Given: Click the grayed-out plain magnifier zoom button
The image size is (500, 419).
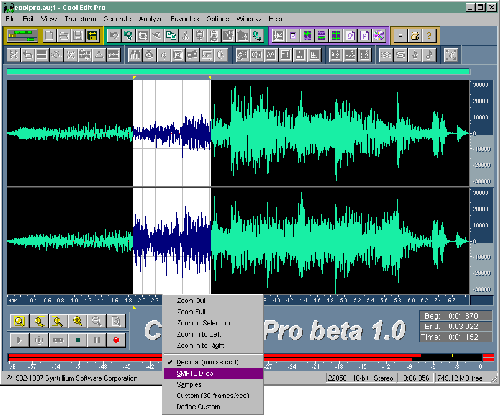Looking at the screenshot, I should (x=97, y=321).
